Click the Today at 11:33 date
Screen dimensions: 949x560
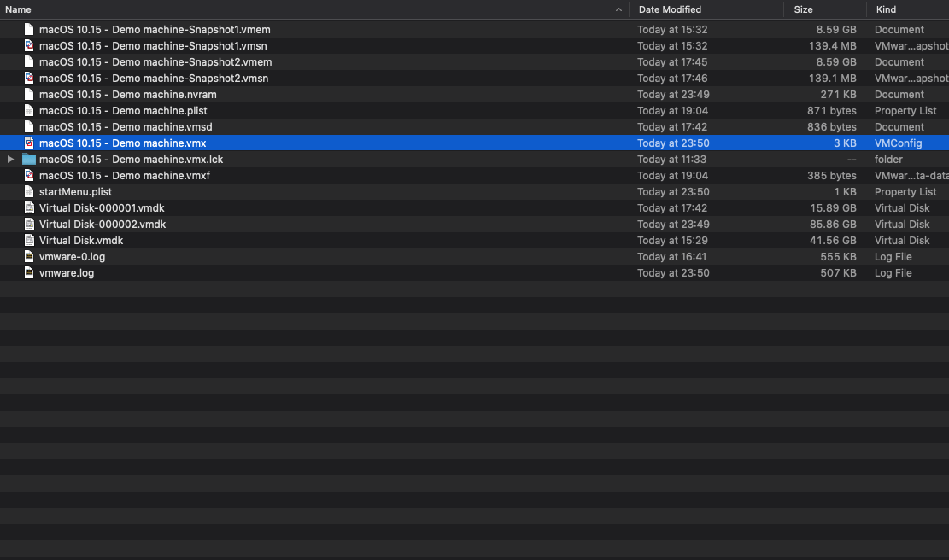(671, 160)
